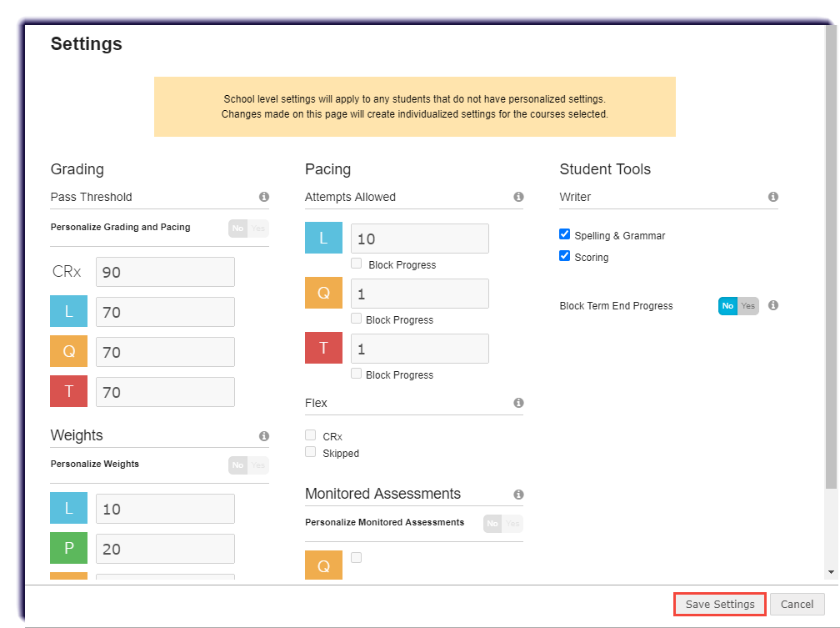Check the Skipped option under Flex

(x=310, y=453)
